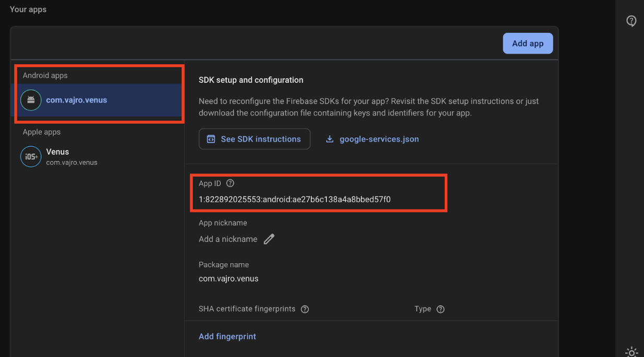Click the SHA certificate fingerprints help icon
The image size is (644, 357).
[x=305, y=309]
